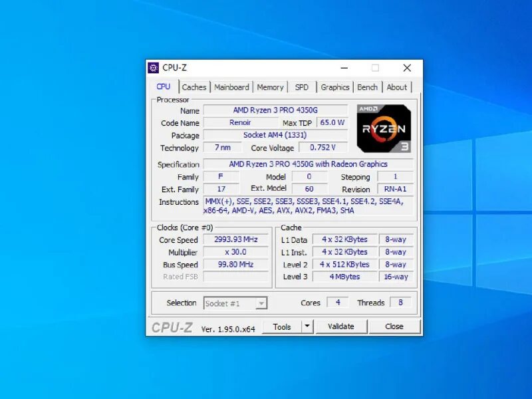Viewport: 532px width, 399px height.
Task: Click the L1 Inst. associativity 8-way
Action: click(396, 252)
